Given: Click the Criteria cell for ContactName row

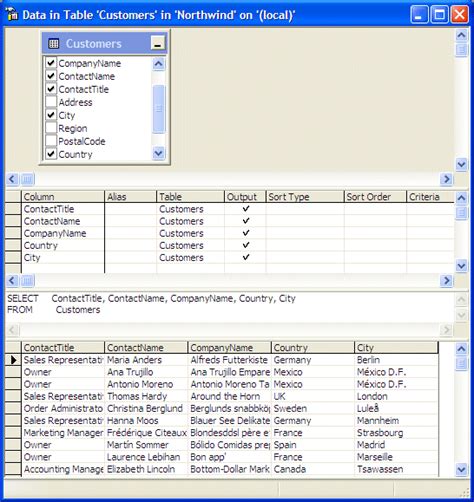Looking at the screenshot, I should click(430, 221).
